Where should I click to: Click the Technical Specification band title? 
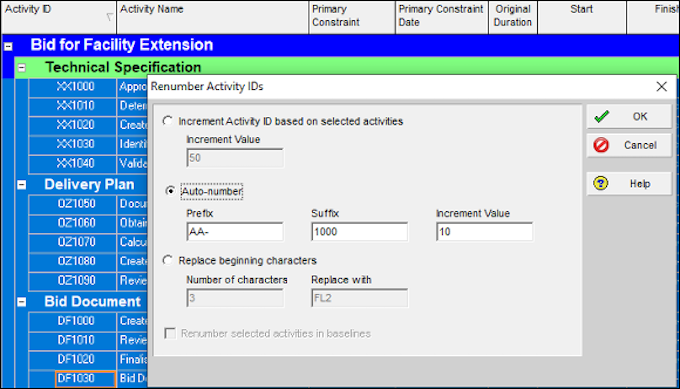pos(123,67)
